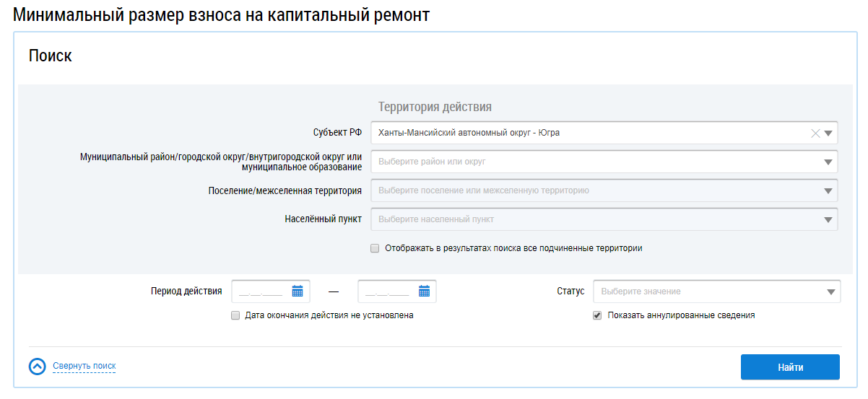
Task: Focus the period start date input field
Action: (260, 291)
